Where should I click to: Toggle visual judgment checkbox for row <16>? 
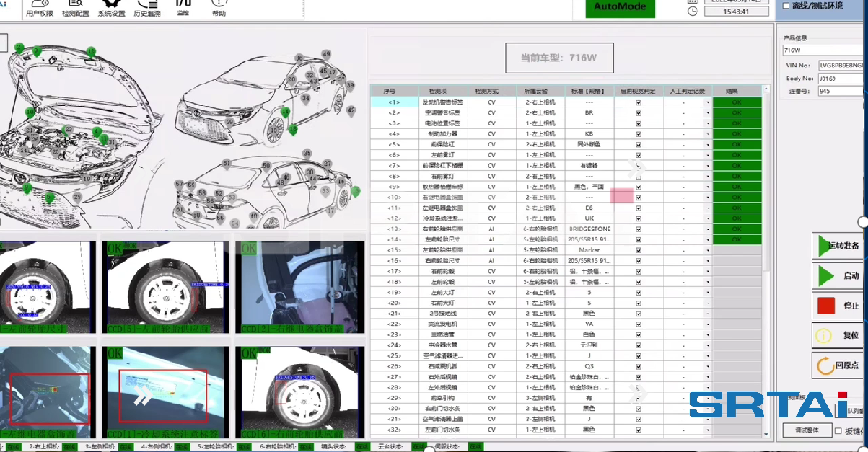[639, 260]
